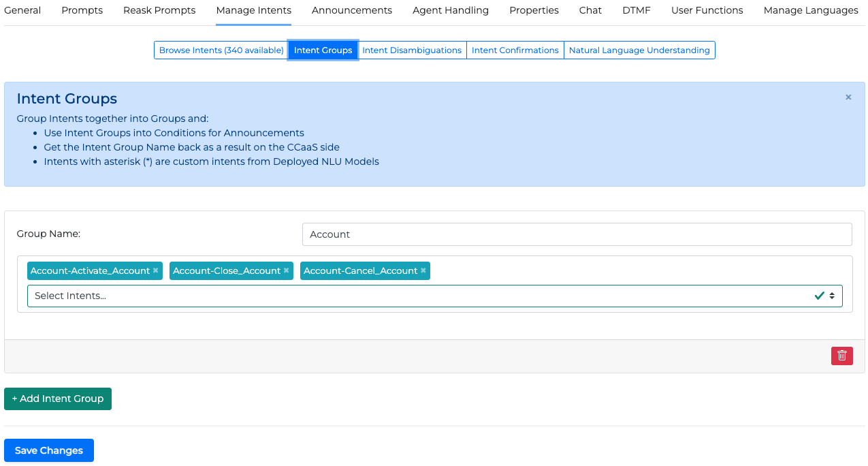The width and height of the screenshot is (868, 466).
Task: Go to Intent Confirmations sub-tab
Action: coord(515,50)
